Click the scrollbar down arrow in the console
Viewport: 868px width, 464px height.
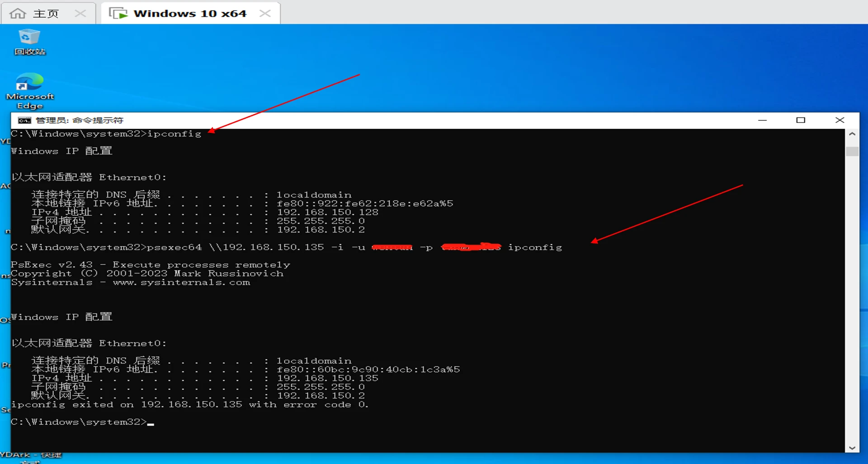(852, 448)
